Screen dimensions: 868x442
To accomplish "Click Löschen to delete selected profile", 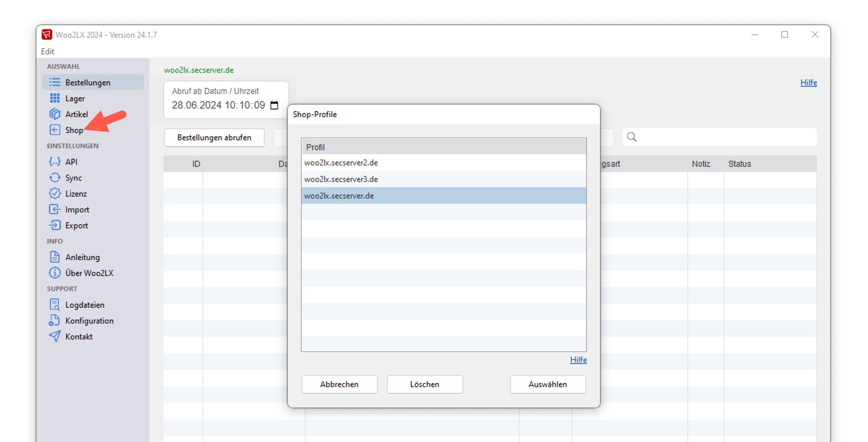I will tap(424, 384).
